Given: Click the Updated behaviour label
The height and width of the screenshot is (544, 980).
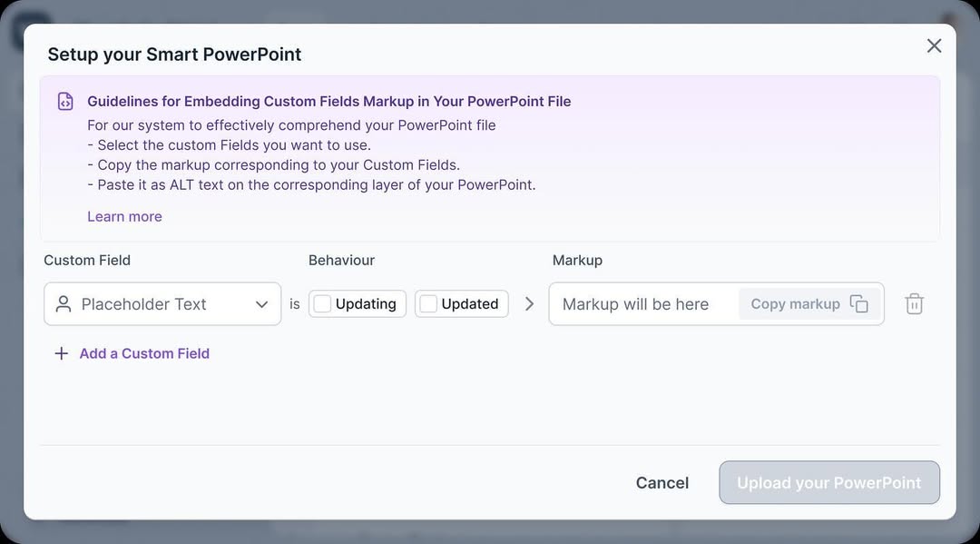Looking at the screenshot, I should (470, 304).
